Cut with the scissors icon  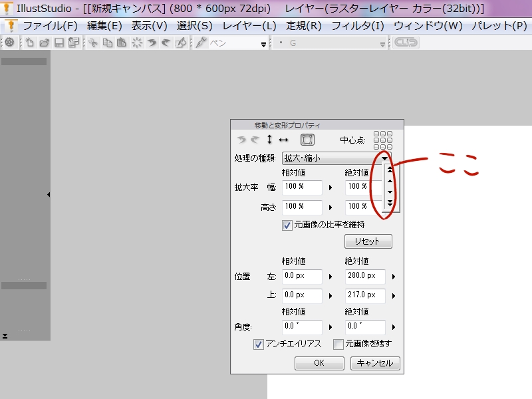pyautogui.click(x=93, y=43)
